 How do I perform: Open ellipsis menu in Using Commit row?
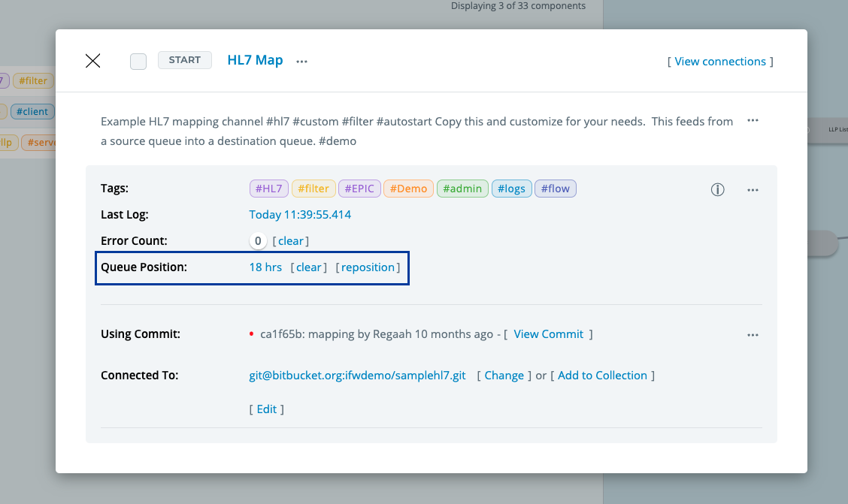[x=753, y=335]
